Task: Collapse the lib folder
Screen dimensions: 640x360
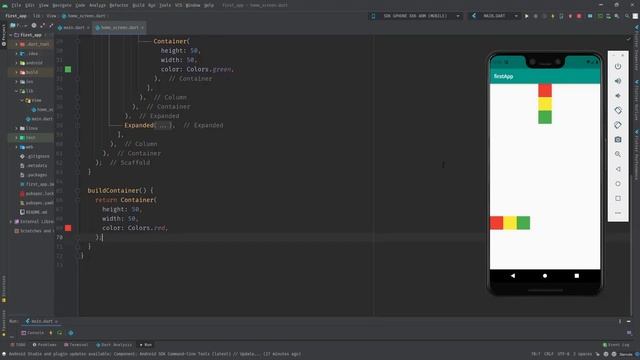Action: [x=16, y=91]
